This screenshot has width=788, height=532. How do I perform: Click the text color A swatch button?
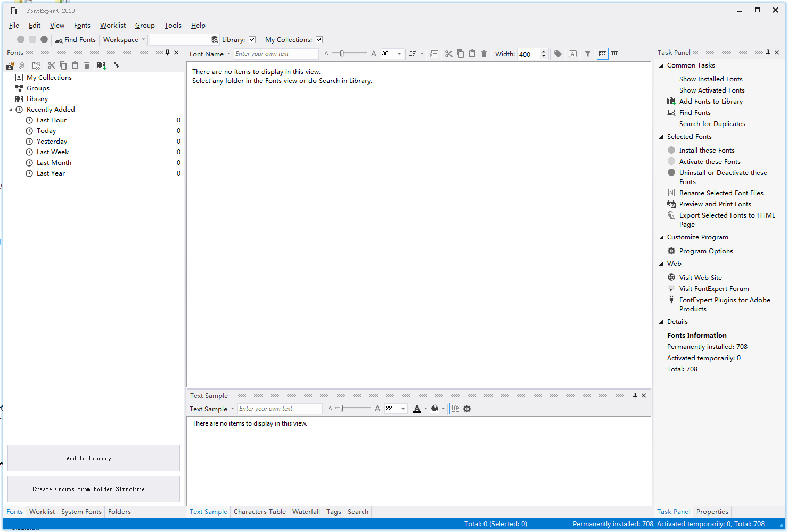pyautogui.click(x=417, y=409)
